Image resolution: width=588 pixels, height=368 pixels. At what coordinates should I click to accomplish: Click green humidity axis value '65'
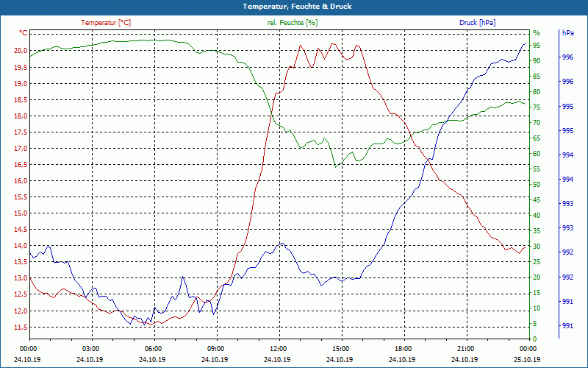[x=537, y=138]
